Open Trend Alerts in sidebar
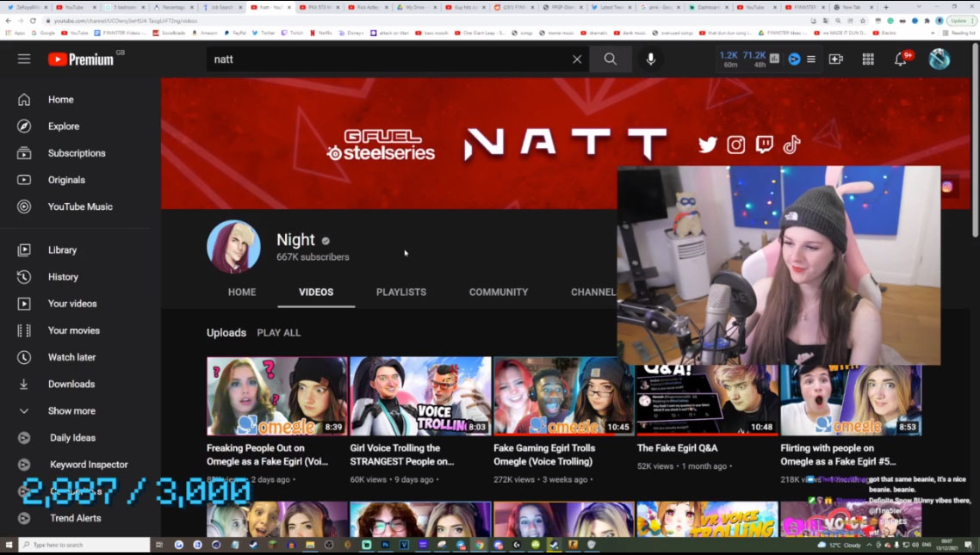This screenshot has height=555, width=980. click(75, 518)
